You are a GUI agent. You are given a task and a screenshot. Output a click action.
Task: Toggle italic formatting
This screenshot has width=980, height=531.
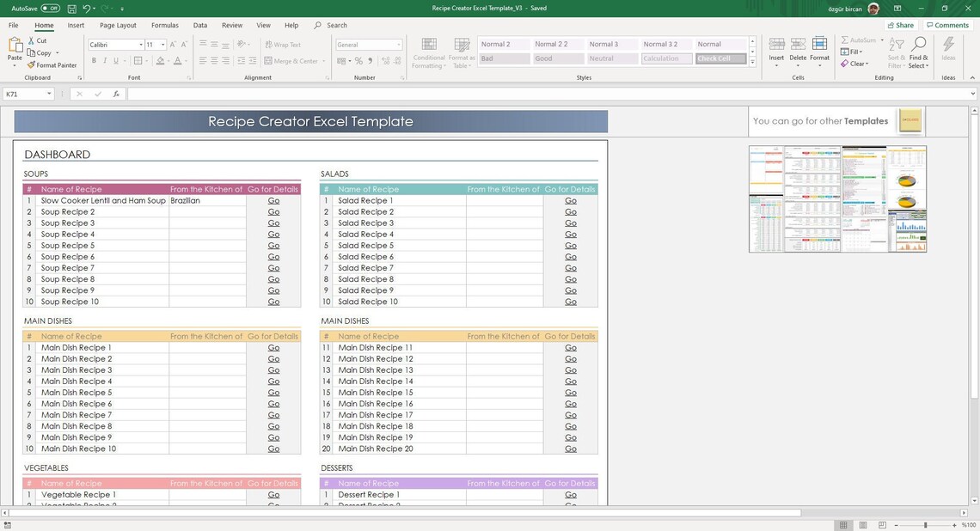104,61
